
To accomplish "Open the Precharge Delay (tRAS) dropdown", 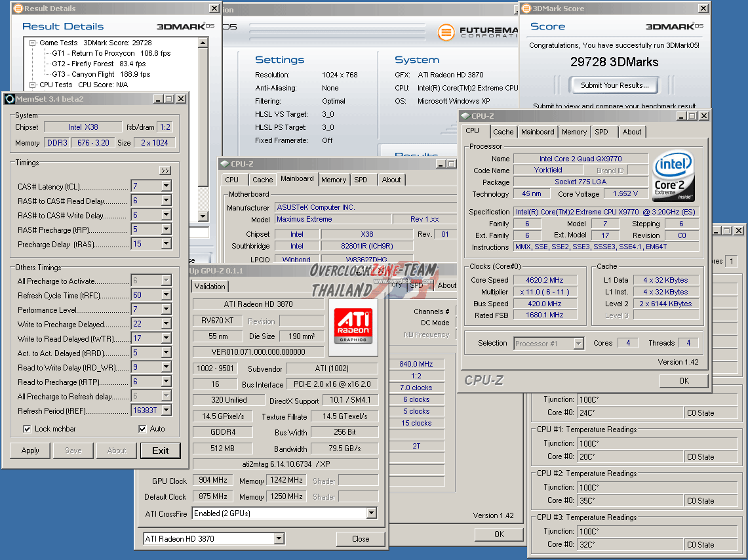I will point(166,244).
